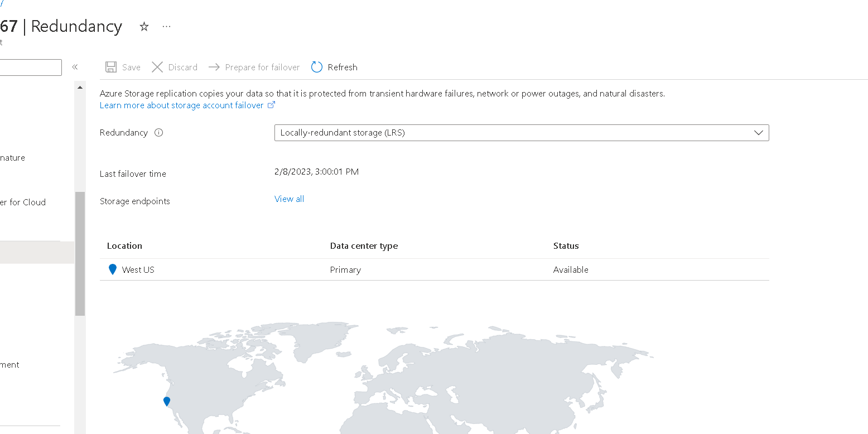868x434 pixels.
Task: Click the Location column header
Action: (124, 246)
